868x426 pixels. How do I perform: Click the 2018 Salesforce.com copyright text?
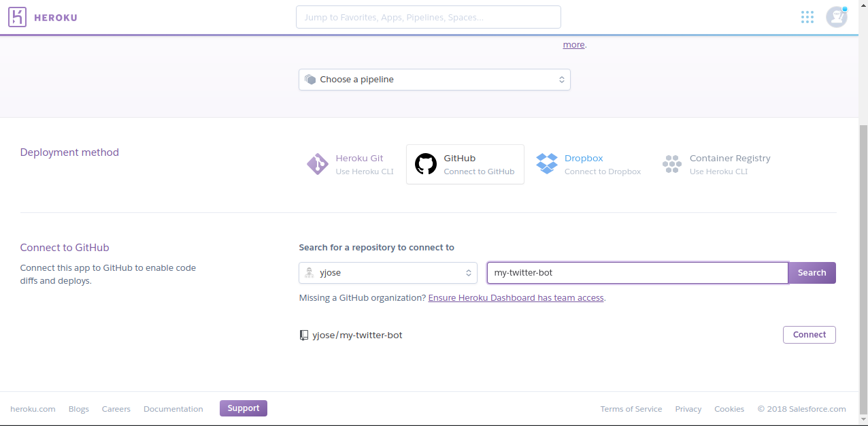pyautogui.click(x=802, y=409)
